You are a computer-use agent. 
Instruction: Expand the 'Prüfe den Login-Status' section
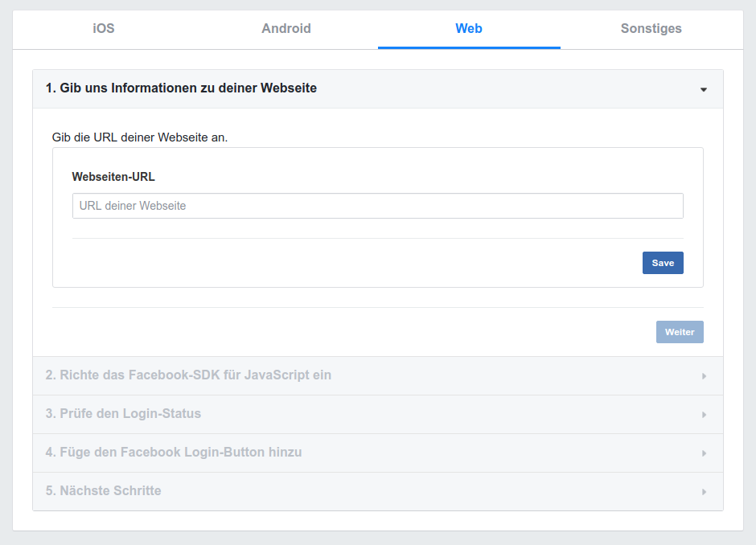click(x=123, y=414)
